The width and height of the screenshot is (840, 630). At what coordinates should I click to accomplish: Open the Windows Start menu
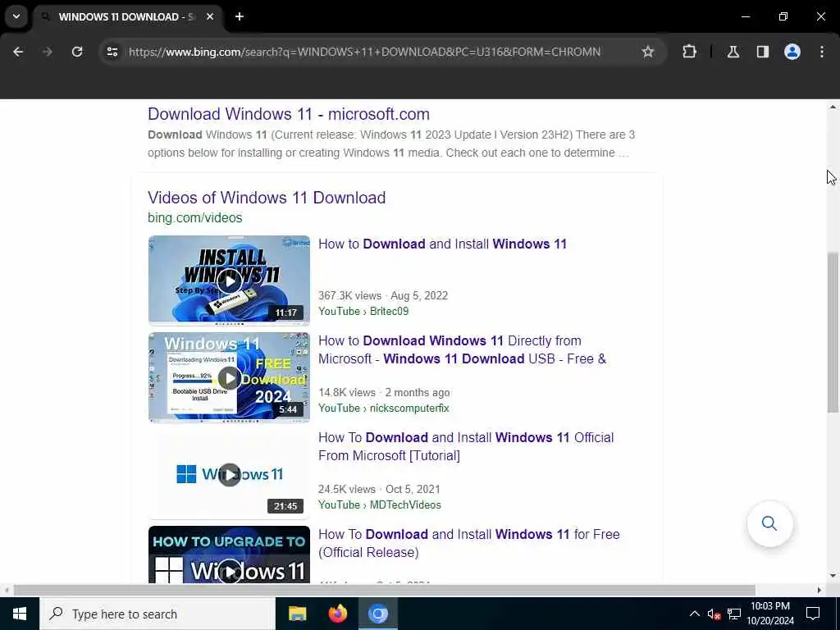click(20, 614)
